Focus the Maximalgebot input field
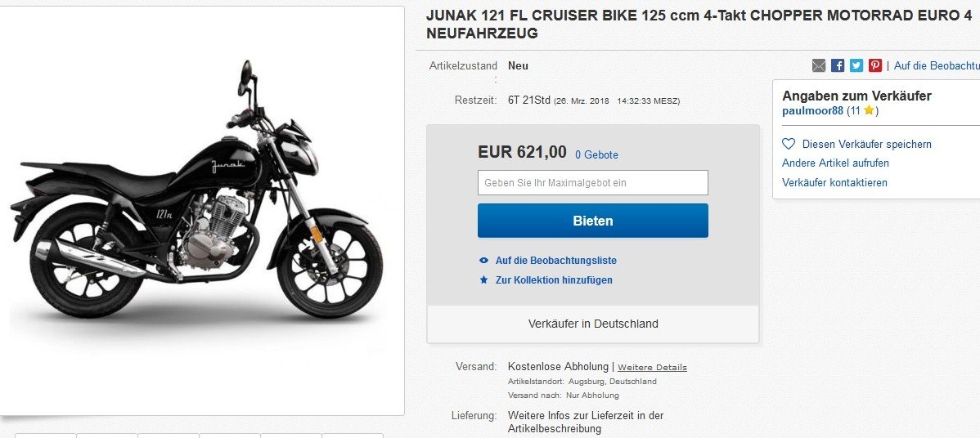The width and height of the screenshot is (980, 438). point(592,183)
